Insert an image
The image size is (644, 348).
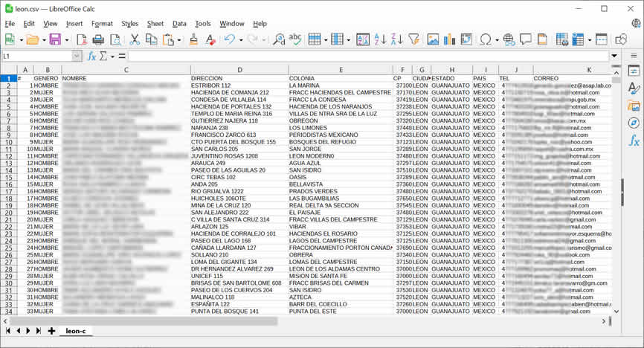pyautogui.click(x=433, y=39)
